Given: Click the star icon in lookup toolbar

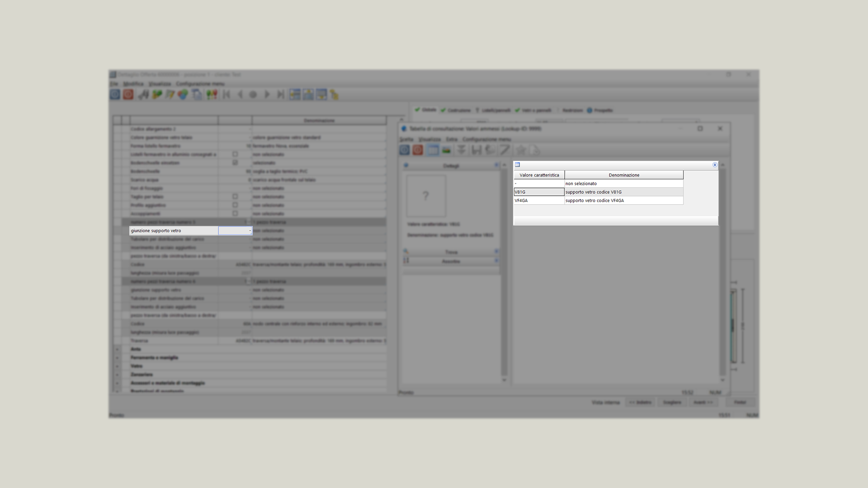Looking at the screenshot, I should click(x=521, y=150).
